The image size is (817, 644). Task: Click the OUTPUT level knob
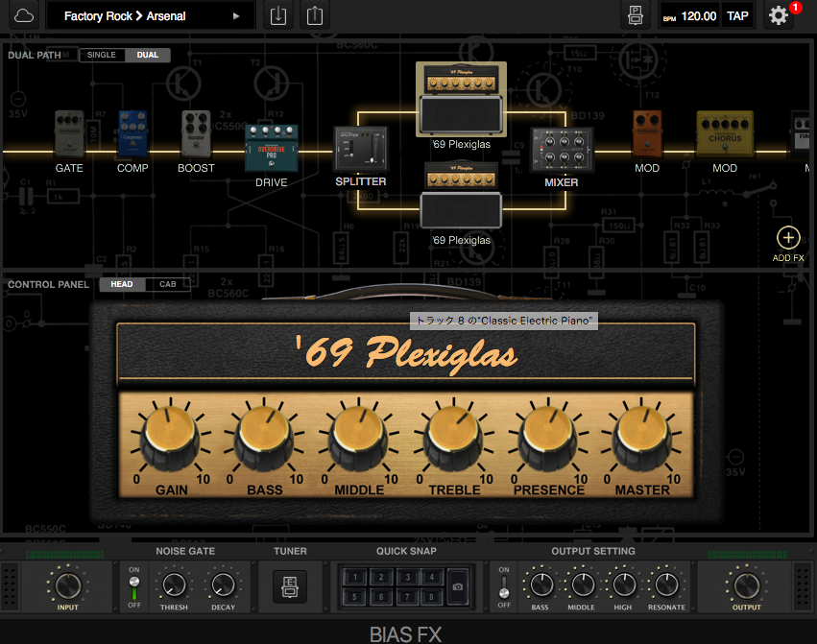747,585
